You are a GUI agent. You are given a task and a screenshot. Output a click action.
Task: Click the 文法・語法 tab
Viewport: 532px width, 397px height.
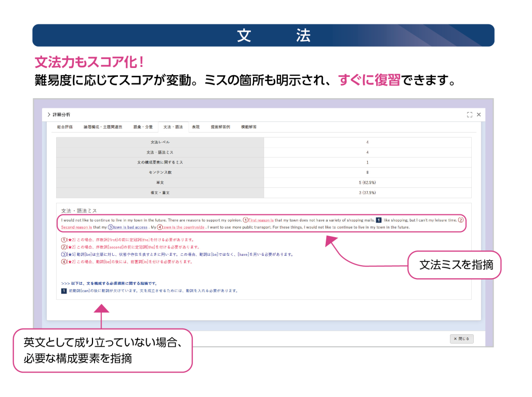(173, 127)
